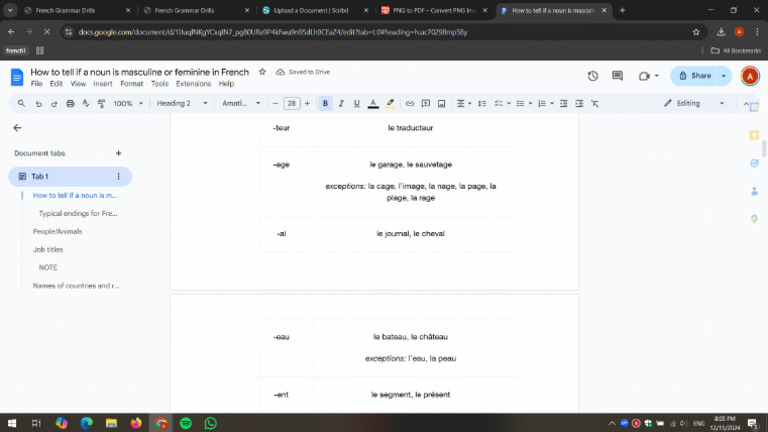
Task: Open the text color picker
Action: pyautogui.click(x=373, y=103)
